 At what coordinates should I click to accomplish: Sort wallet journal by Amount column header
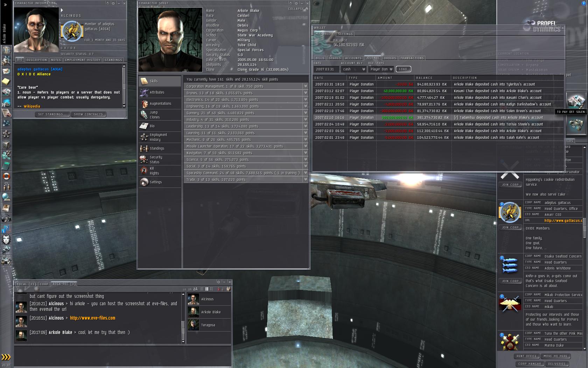click(x=395, y=78)
